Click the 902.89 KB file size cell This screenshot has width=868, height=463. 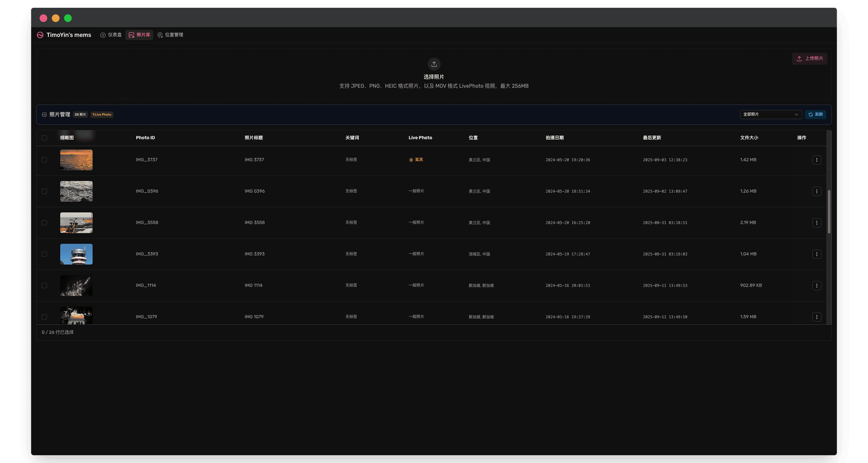(751, 285)
